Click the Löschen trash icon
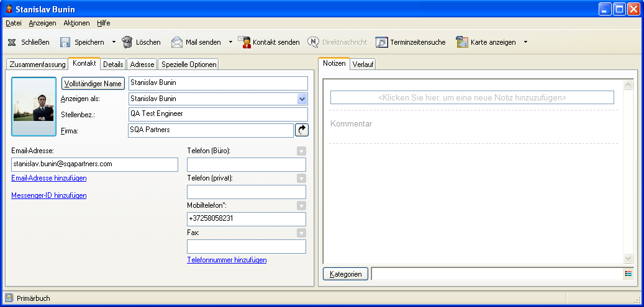Viewport: 644px width, 307px height. tap(127, 42)
